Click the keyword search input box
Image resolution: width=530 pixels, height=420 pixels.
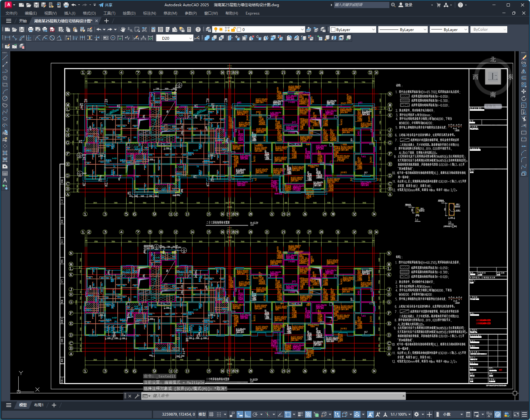pos(361,5)
